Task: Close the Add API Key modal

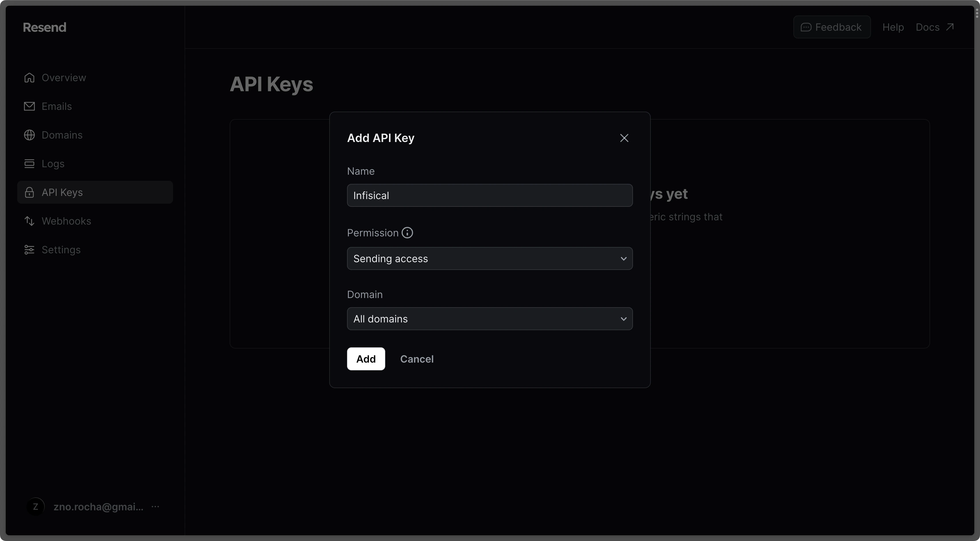Action: coord(624,138)
